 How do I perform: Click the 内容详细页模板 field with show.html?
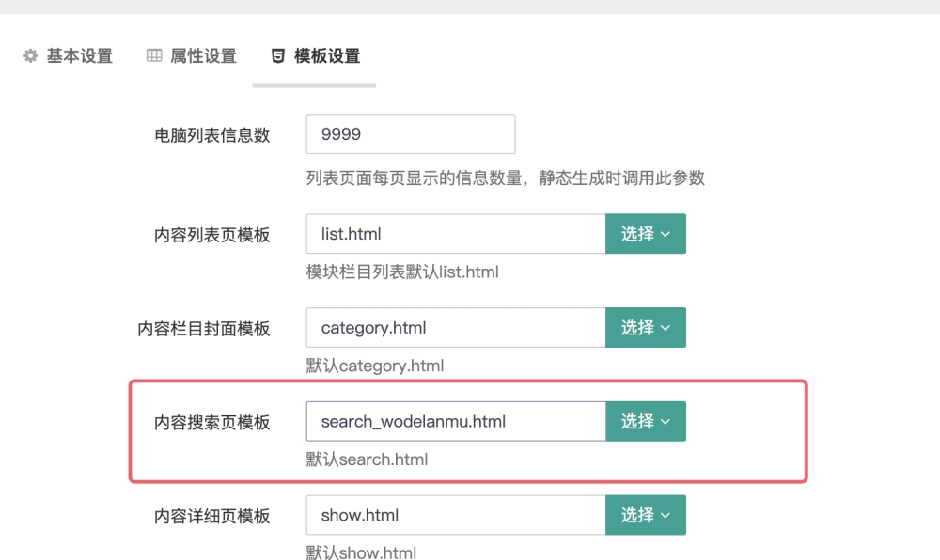(456, 515)
